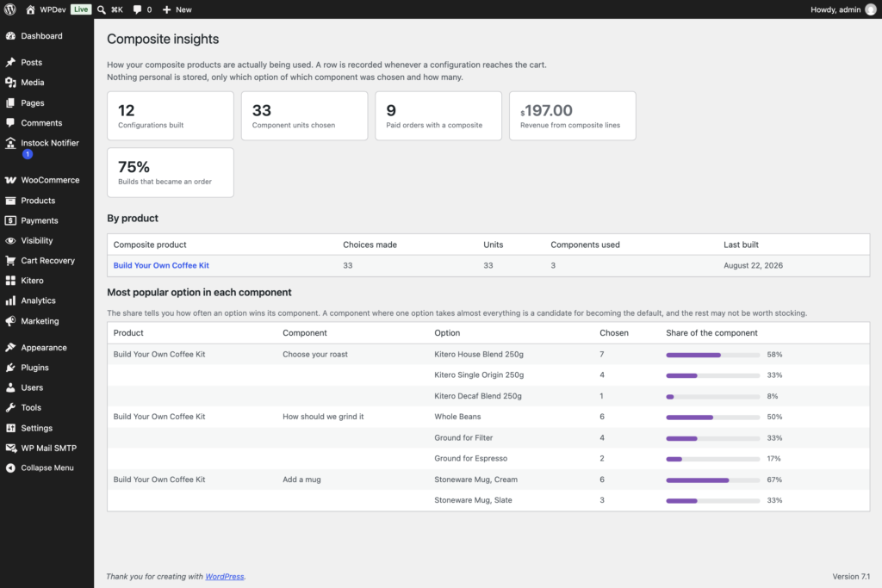Viewport: 882px width, 588px height.
Task: Open the Plugins menu item
Action: pyautogui.click(x=47, y=368)
